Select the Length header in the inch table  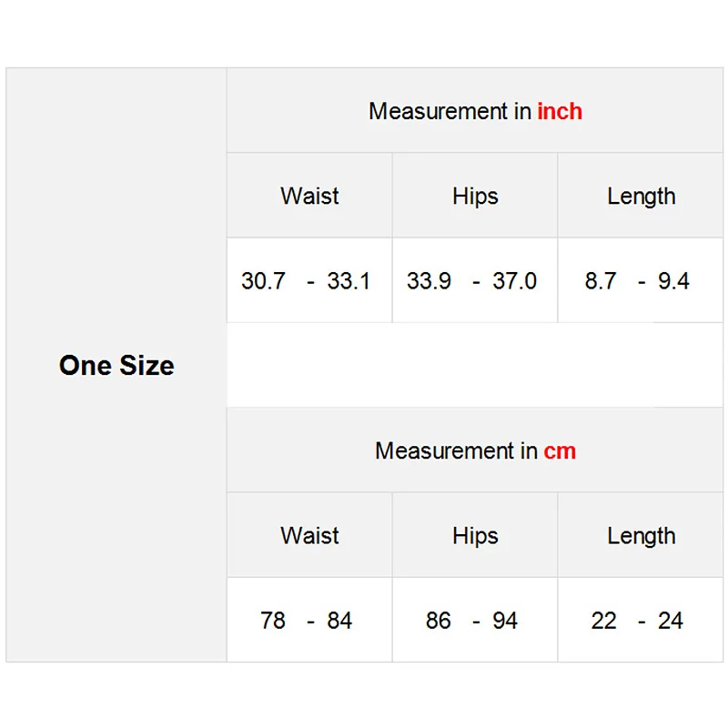pos(642,197)
